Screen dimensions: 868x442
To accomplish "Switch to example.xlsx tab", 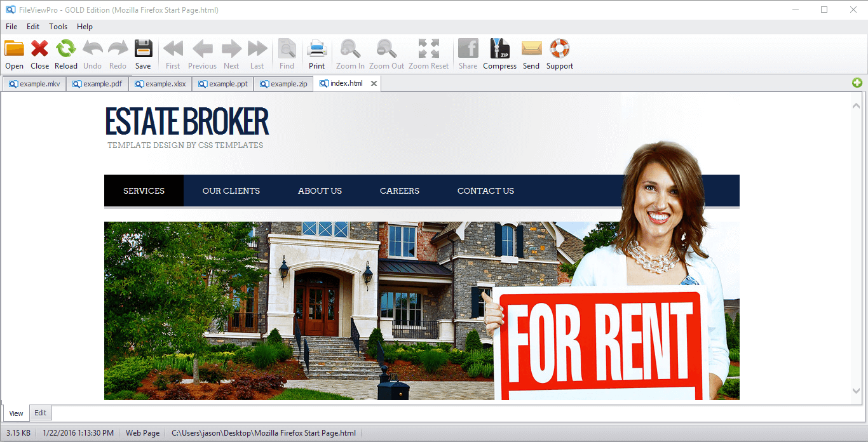I will click(160, 84).
